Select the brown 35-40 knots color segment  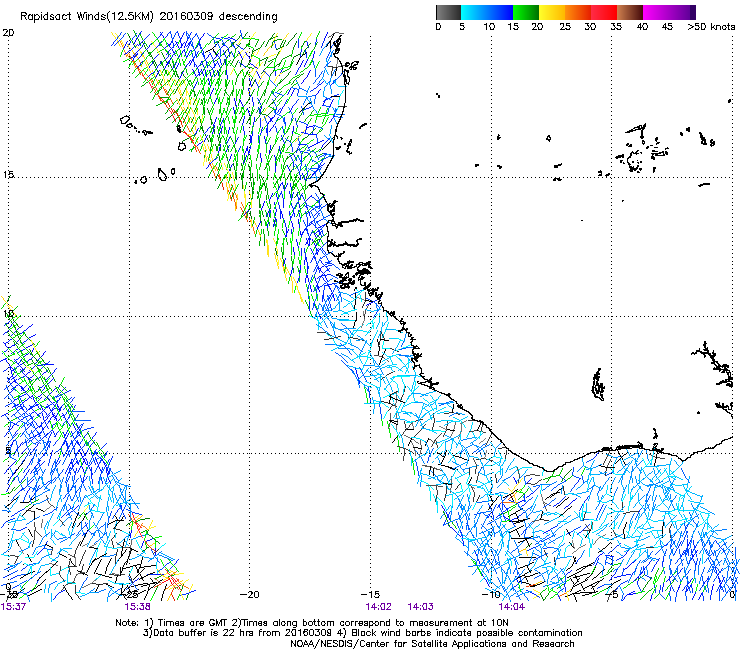[630, 12]
